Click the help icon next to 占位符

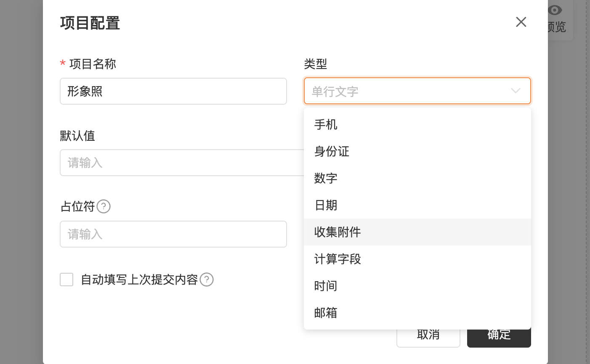[104, 206]
